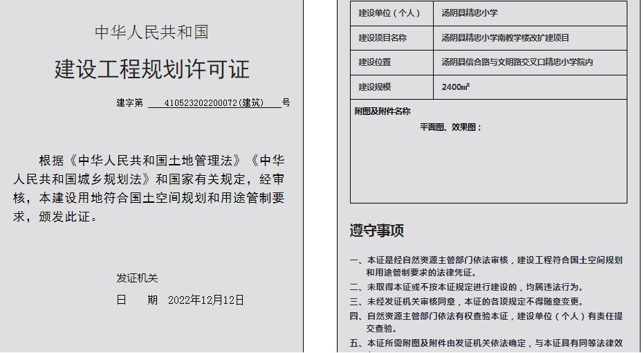Click the line ending 颁发此证。
Image resolution: width=644 pixels, height=353 pixels.
(55, 217)
